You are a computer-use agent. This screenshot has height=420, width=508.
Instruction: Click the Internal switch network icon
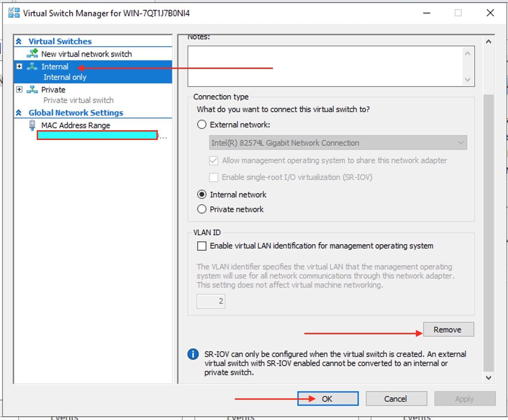click(32, 66)
